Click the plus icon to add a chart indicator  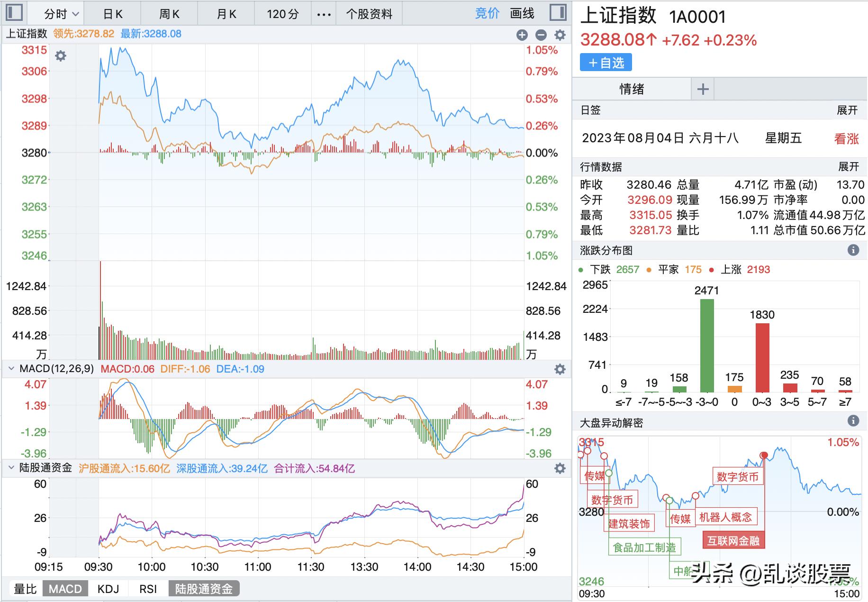point(522,35)
